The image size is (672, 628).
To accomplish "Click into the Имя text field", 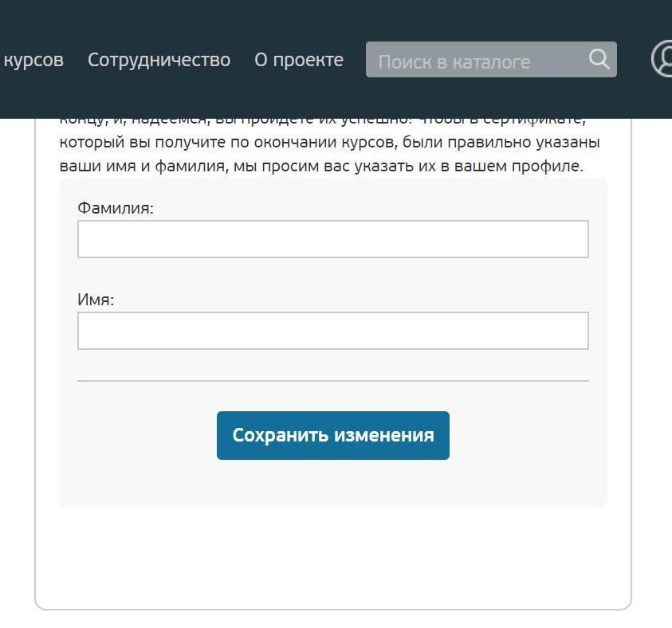I will pos(333,331).
